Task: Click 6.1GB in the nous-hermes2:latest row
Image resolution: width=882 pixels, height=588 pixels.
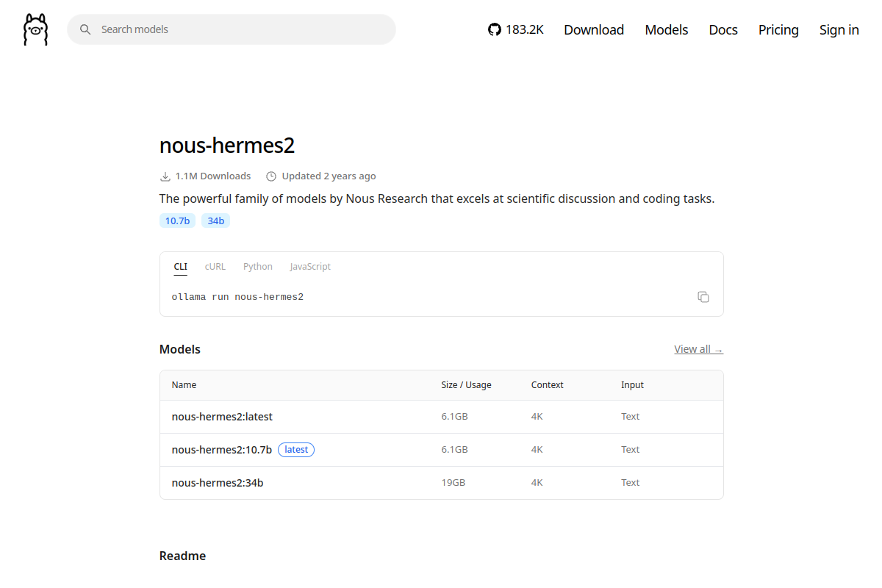Action: [455, 417]
